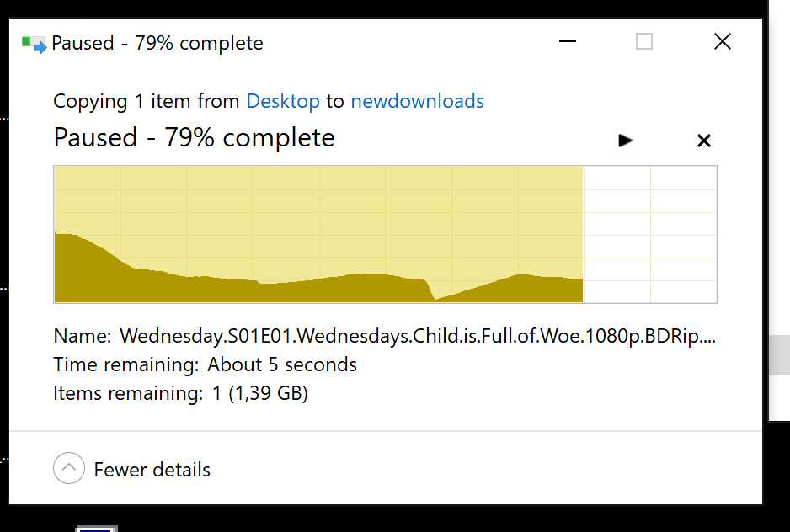The height and width of the screenshot is (532, 790).
Task: Click the Items remaining 1,39 GB text
Action: [x=180, y=393]
